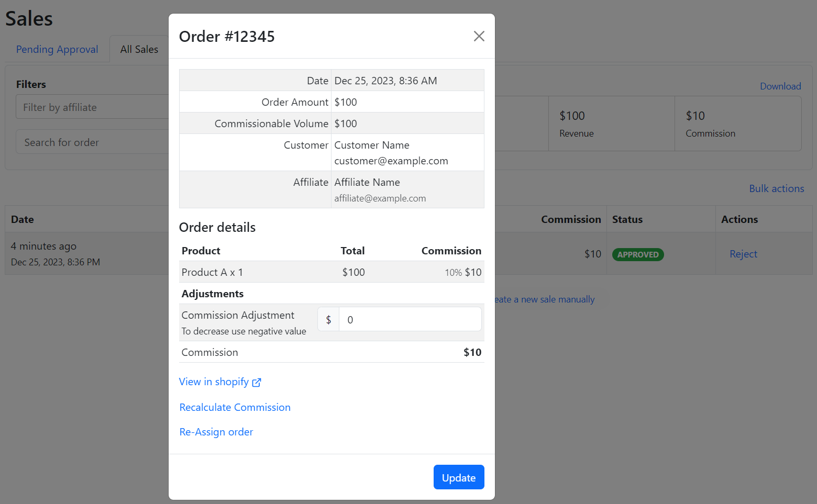Viewport: 817px width, 504px height.
Task: Click the affiliate@example.com email
Action: pyautogui.click(x=380, y=198)
